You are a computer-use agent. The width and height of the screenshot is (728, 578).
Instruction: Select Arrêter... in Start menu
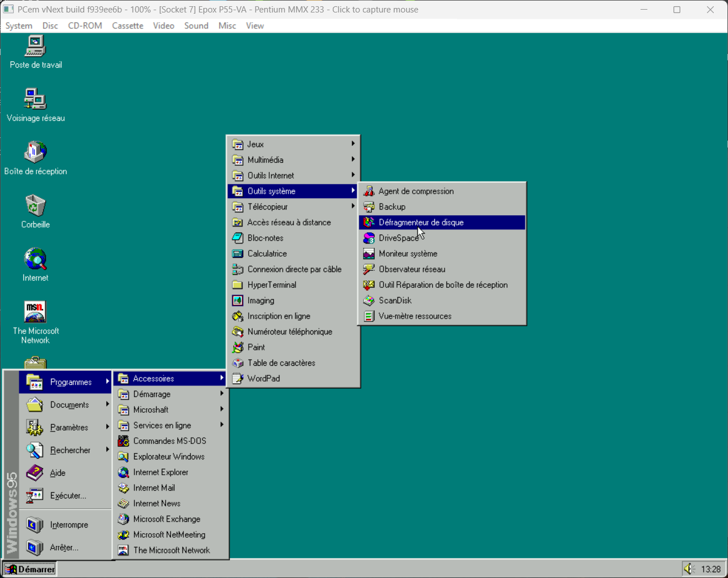click(65, 547)
